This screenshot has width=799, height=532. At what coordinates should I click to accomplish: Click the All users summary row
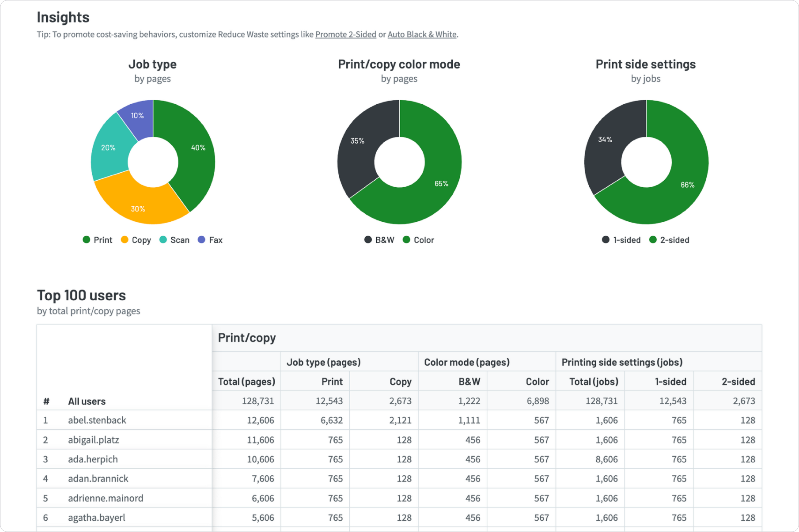86,401
